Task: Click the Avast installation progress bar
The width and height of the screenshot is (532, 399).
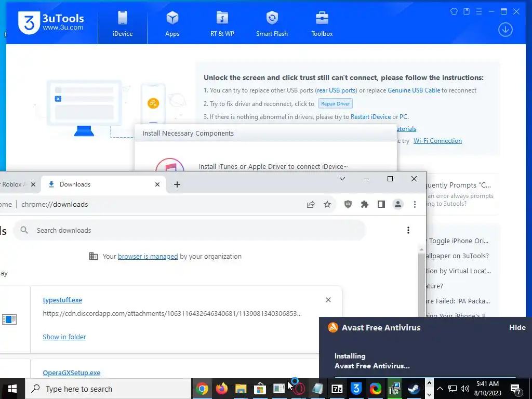Action: (425, 377)
